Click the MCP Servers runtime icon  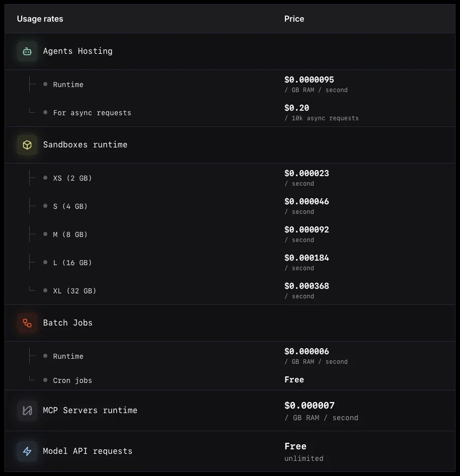(26, 410)
